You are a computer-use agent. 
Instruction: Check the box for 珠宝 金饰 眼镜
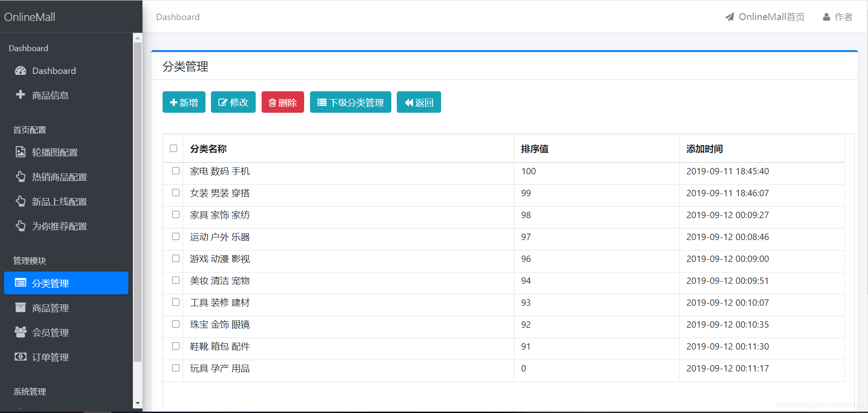176,324
